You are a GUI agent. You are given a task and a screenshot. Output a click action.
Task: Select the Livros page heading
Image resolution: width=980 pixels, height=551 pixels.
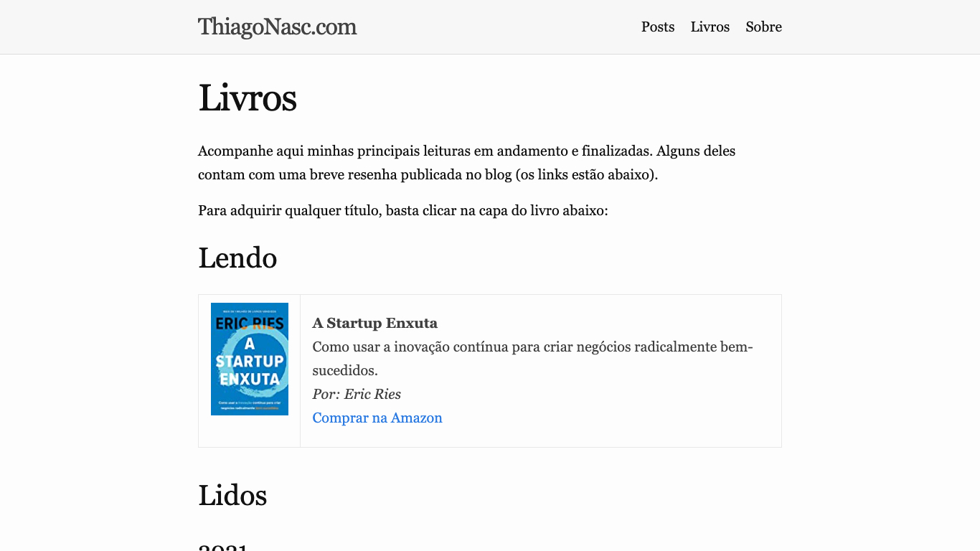tap(248, 98)
